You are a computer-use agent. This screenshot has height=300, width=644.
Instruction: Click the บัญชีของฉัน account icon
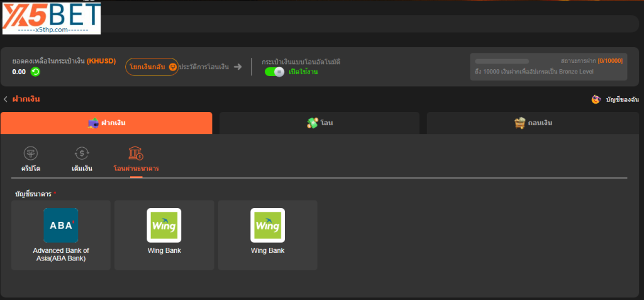point(596,99)
